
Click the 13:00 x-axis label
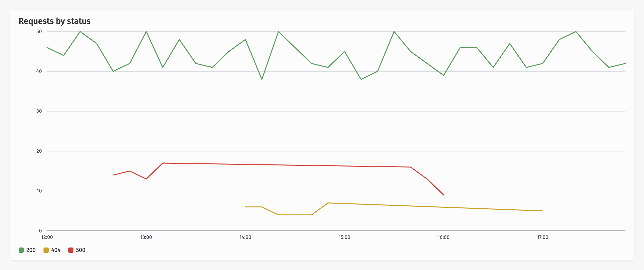click(x=146, y=237)
